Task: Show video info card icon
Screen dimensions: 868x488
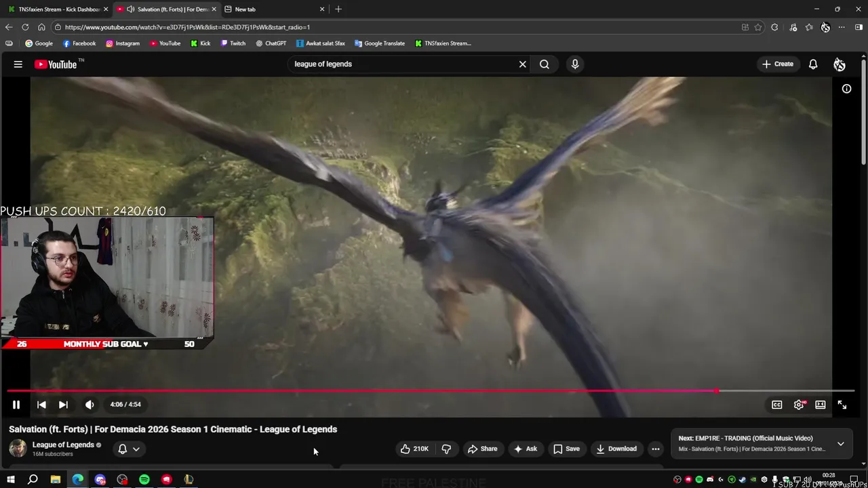Action: point(846,89)
